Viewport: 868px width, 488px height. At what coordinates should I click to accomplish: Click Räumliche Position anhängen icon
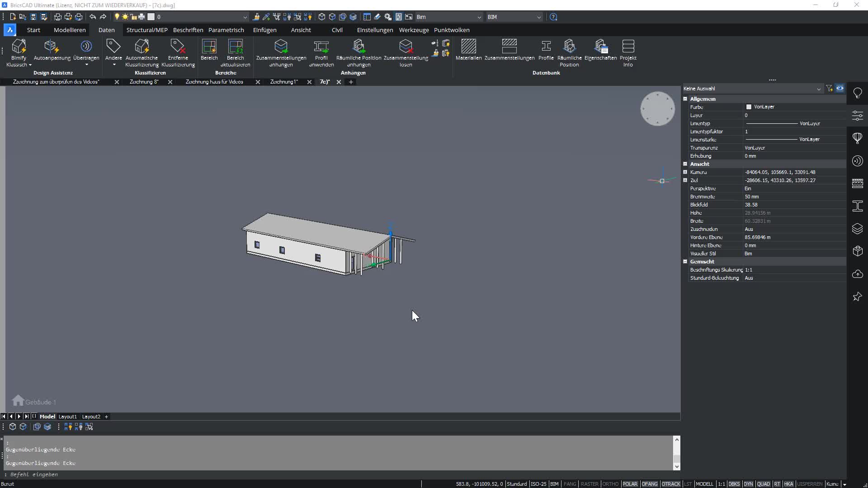pyautogui.click(x=359, y=46)
